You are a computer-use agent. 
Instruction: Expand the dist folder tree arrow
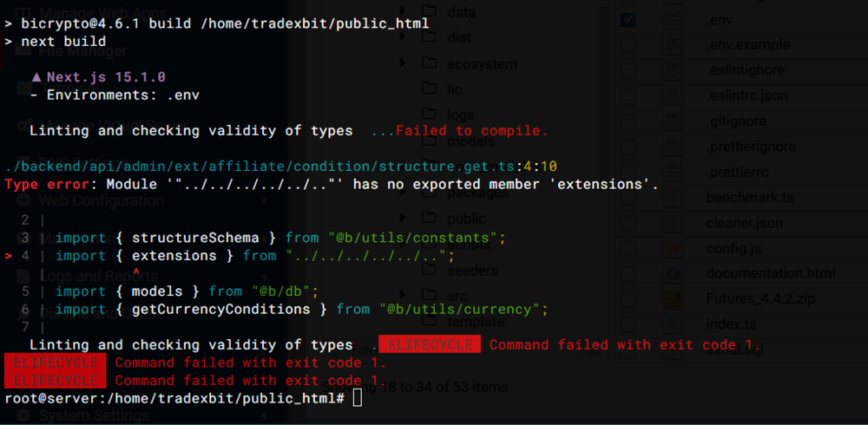click(403, 36)
